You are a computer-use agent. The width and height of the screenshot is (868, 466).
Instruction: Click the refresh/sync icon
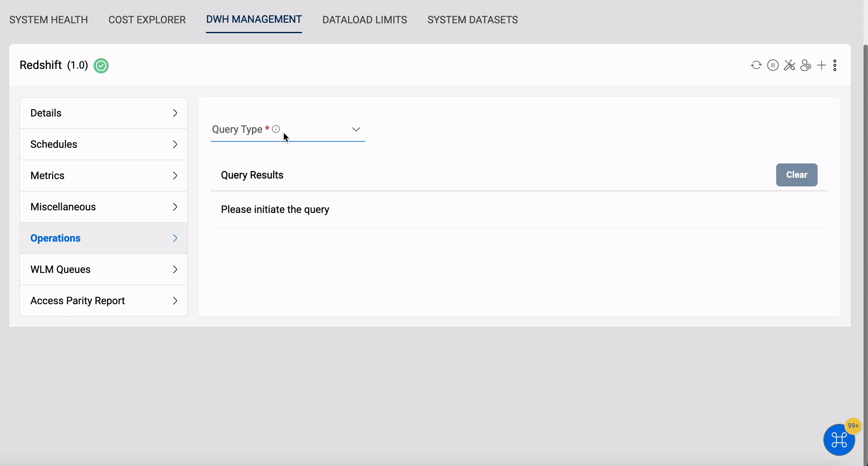tap(756, 65)
